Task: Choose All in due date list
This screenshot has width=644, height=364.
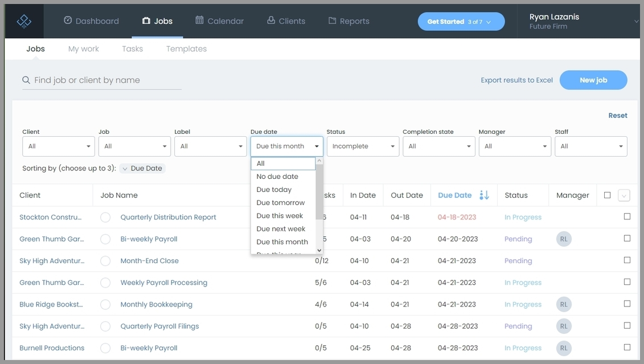Action: pos(283,163)
